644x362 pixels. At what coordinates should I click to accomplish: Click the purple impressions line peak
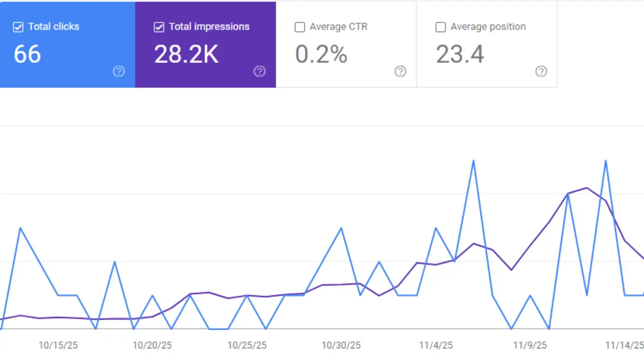coord(586,189)
